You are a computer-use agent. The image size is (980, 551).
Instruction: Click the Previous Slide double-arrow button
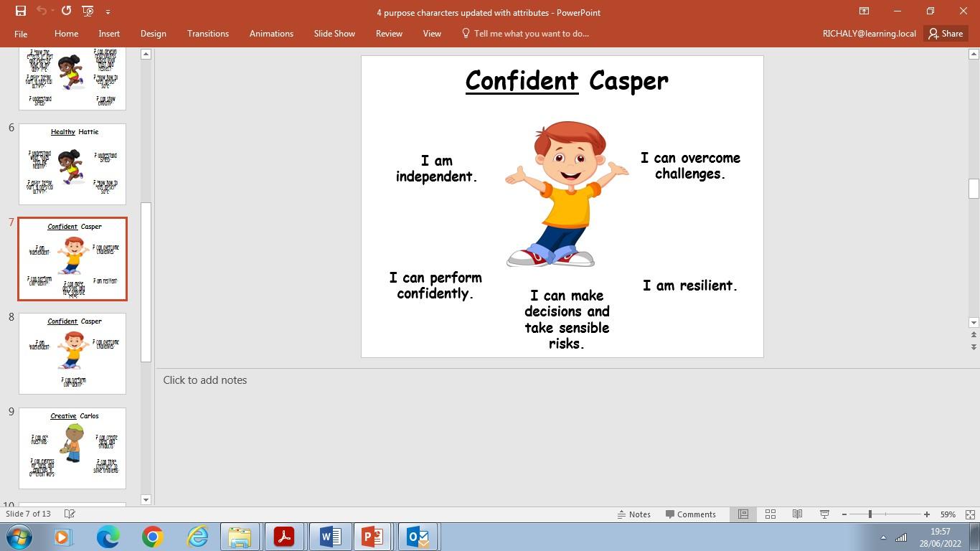coord(974,335)
